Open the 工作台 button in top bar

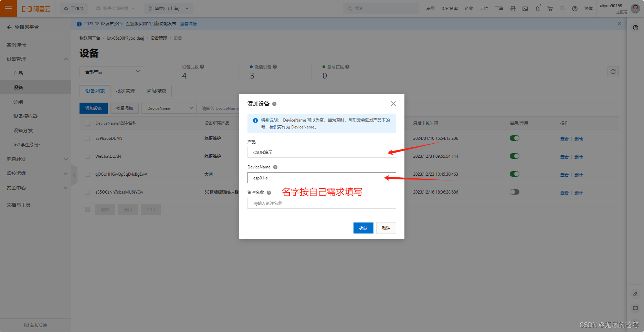(x=74, y=9)
